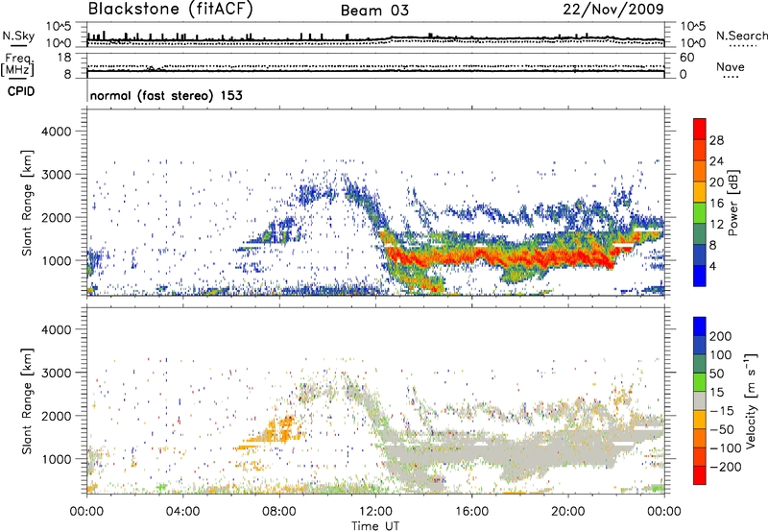Click the 3000 tick on velocity panel

point(57,373)
